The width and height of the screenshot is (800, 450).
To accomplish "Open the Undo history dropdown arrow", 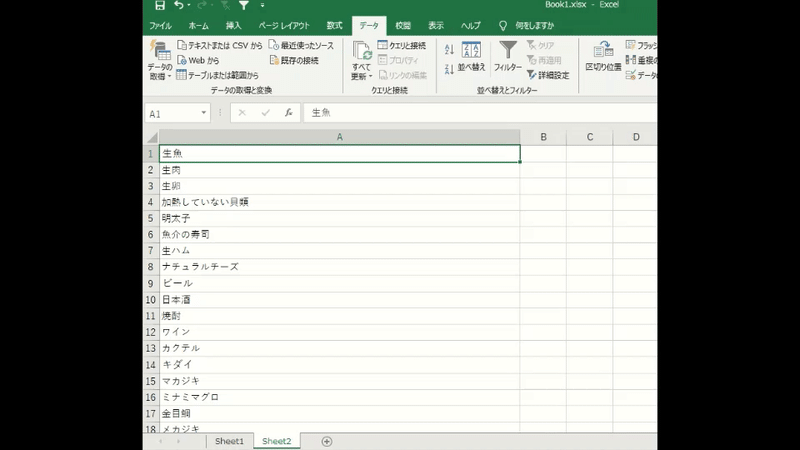I will 189,5.
